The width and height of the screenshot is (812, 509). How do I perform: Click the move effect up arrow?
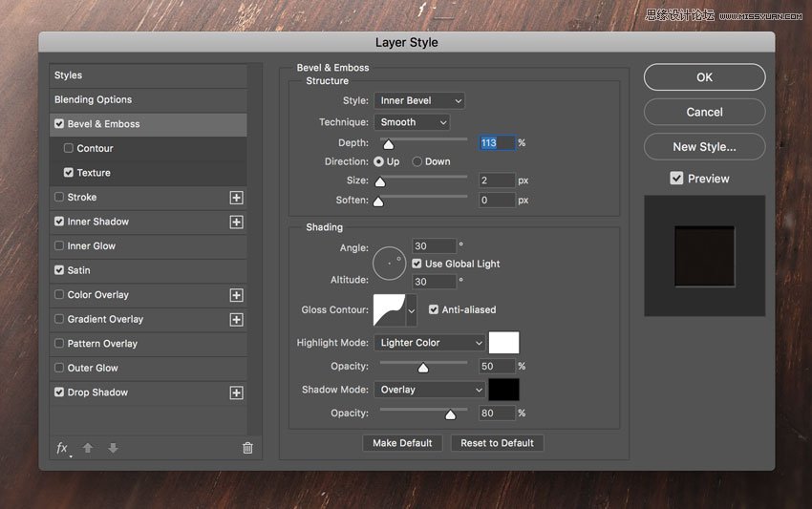(x=88, y=448)
